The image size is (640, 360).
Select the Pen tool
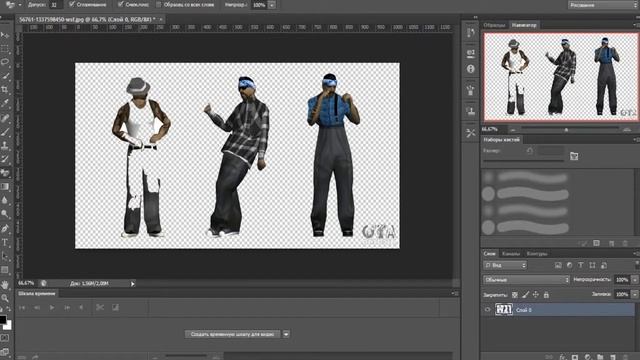tap(5, 229)
